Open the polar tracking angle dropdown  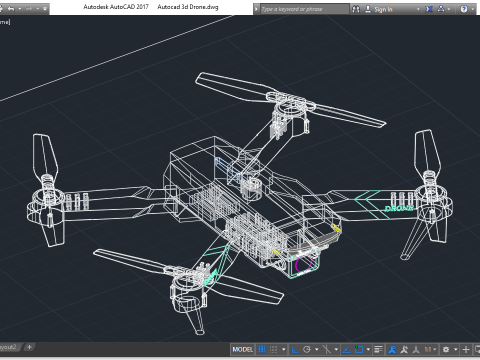[x=317, y=349]
